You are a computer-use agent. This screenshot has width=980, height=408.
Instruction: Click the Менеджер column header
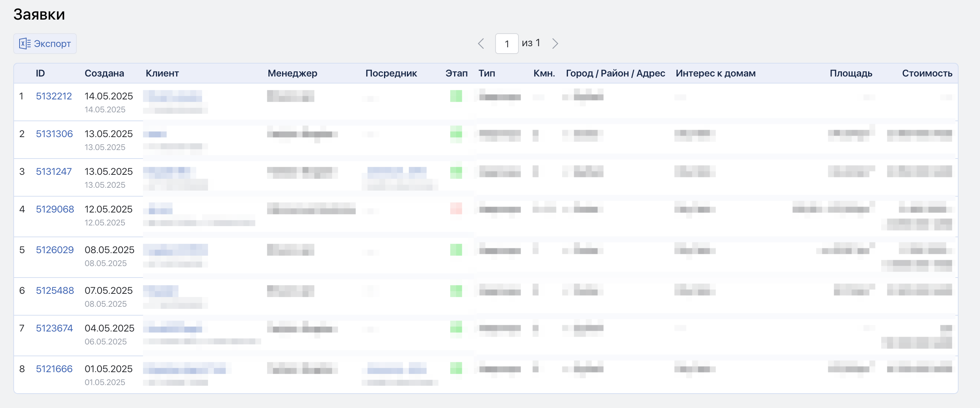coord(292,73)
